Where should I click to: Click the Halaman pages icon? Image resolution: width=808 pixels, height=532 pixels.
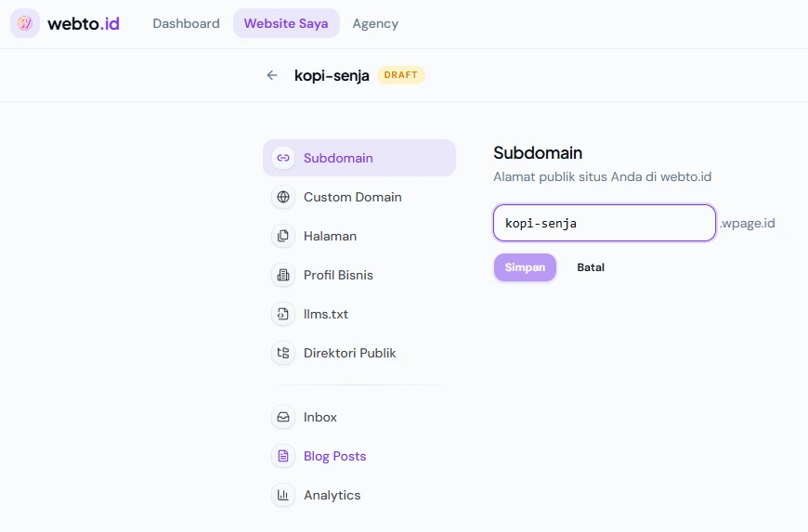tap(283, 236)
